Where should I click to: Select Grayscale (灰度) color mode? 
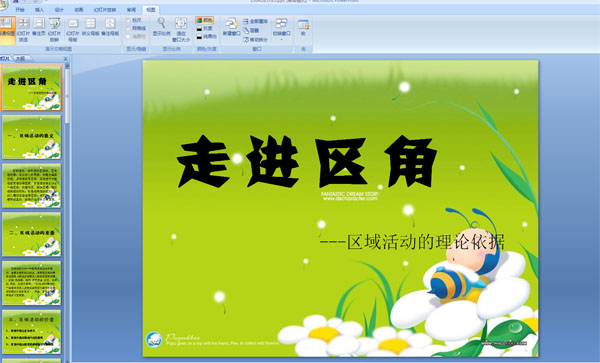[x=204, y=28]
